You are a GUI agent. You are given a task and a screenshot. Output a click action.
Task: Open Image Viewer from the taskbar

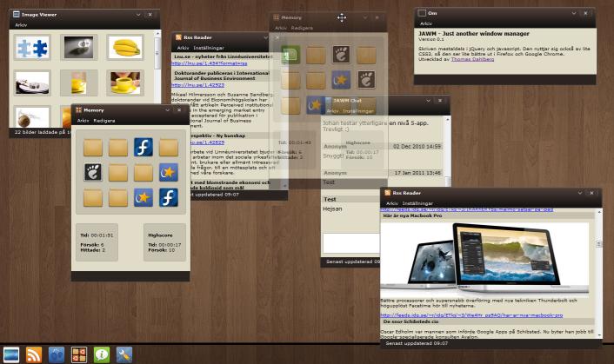pyautogui.click(x=11, y=354)
